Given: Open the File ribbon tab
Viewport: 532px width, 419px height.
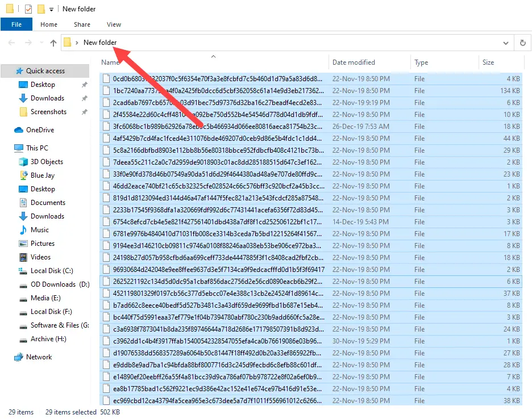Looking at the screenshot, I should click(x=16, y=24).
